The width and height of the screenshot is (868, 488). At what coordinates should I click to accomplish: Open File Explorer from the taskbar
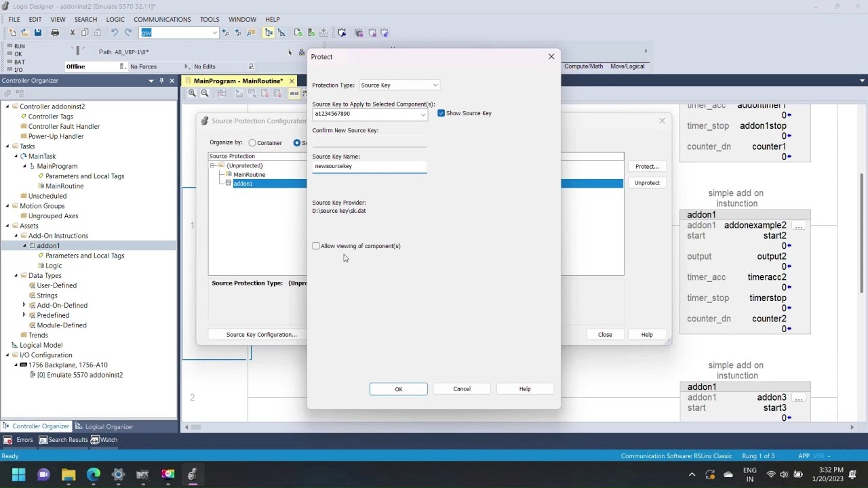click(68, 474)
